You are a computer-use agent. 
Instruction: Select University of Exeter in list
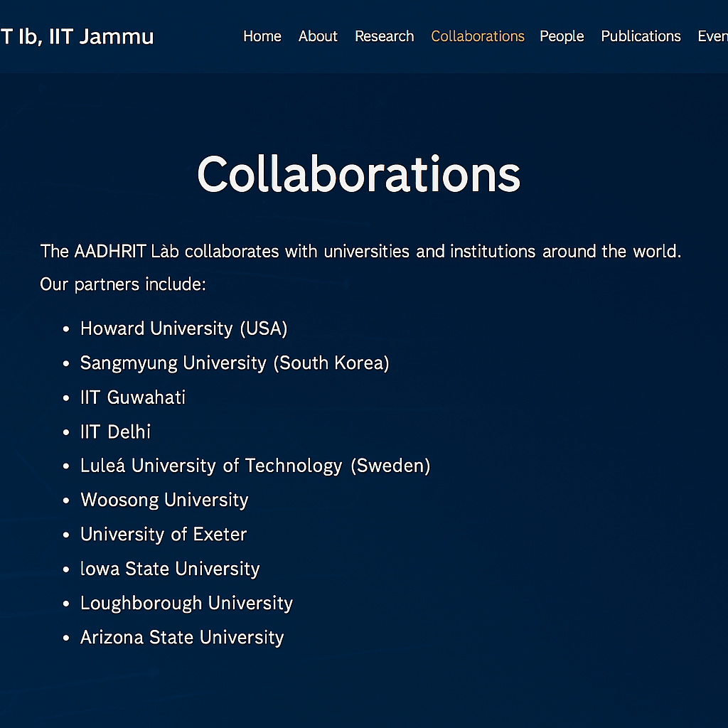pyautogui.click(x=164, y=535)
